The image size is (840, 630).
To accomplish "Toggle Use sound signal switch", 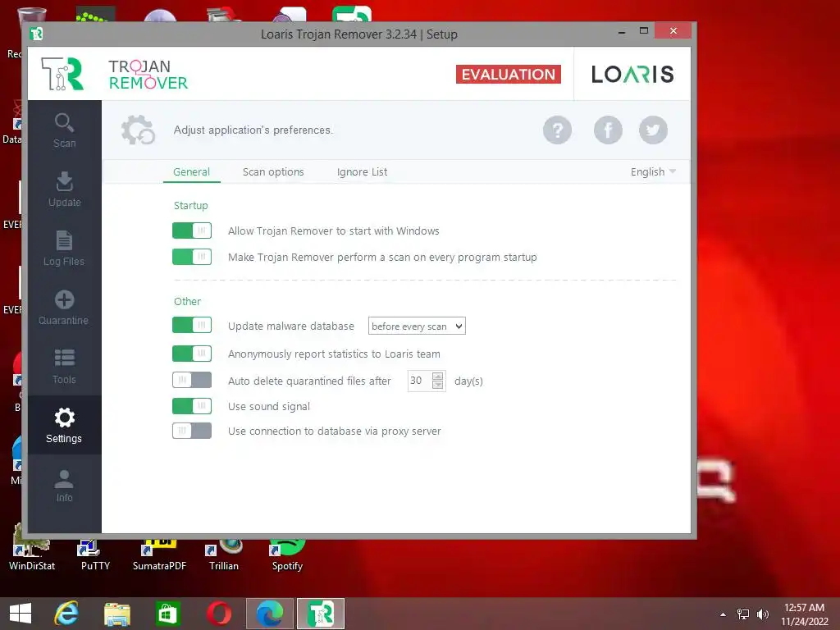I will pos(192,405).
